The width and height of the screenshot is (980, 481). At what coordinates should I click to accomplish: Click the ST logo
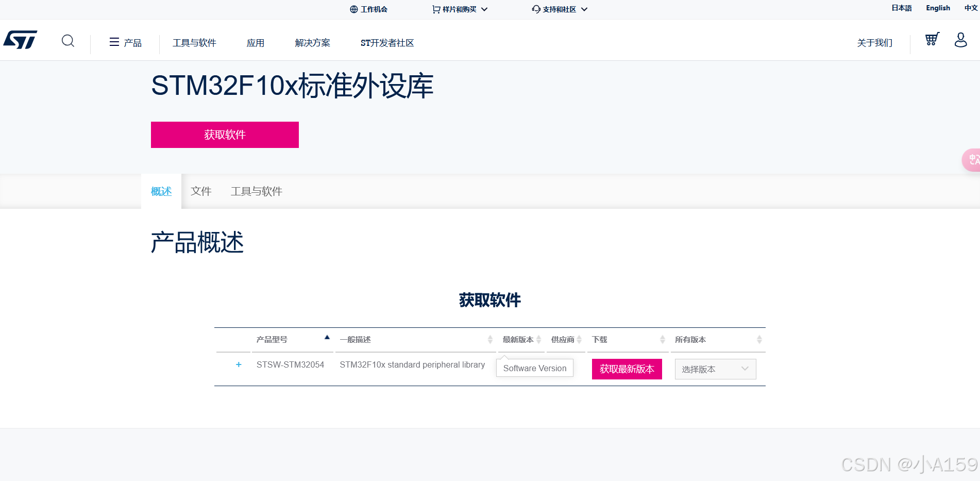(x=20, y=40)
